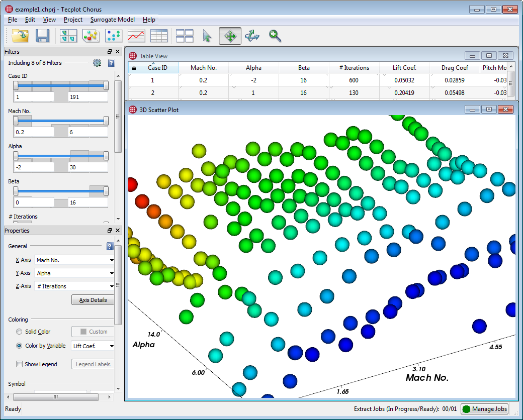This screenshot has width=523, height=420.
Task: Click Alpha maximum field 30
Action: click(88, 167)
